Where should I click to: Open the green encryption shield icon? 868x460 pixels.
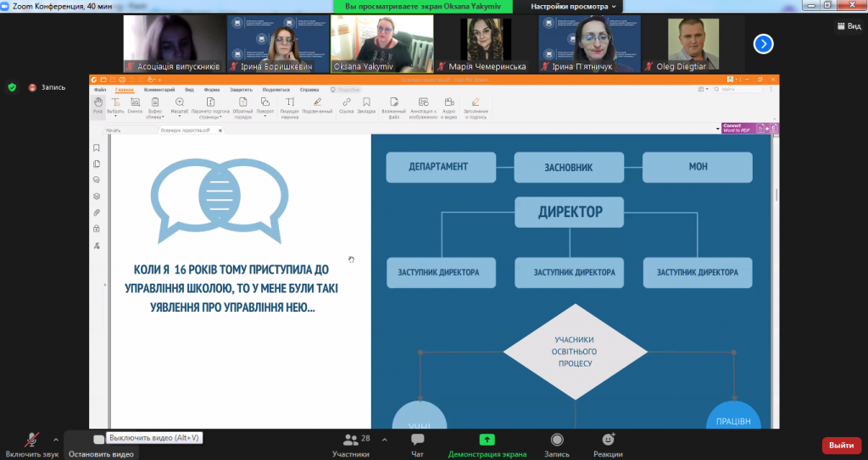click(12, 87)
